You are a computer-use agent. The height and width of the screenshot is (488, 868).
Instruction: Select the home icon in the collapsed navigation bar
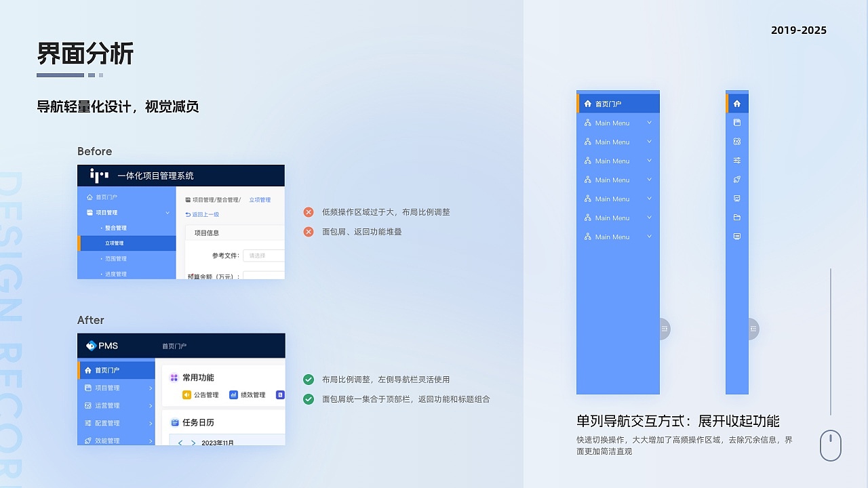point(738,104)
